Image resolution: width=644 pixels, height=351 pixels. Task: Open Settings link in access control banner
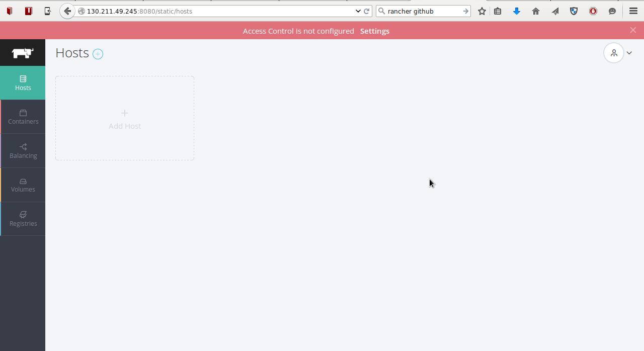click(x=374, y=31)
